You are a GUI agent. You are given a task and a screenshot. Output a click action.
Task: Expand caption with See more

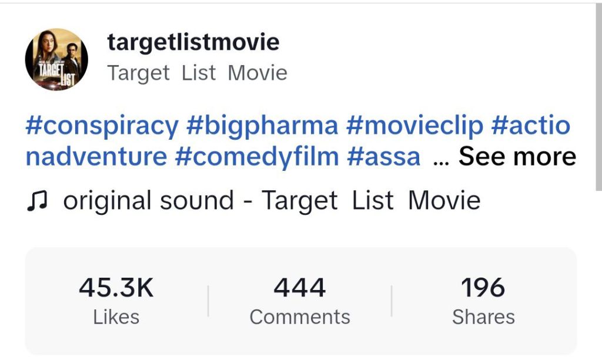tap(517, 157)
